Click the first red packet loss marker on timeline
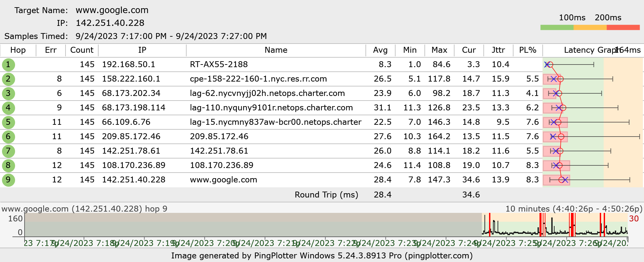644x262 pixels. pos(489,225)
